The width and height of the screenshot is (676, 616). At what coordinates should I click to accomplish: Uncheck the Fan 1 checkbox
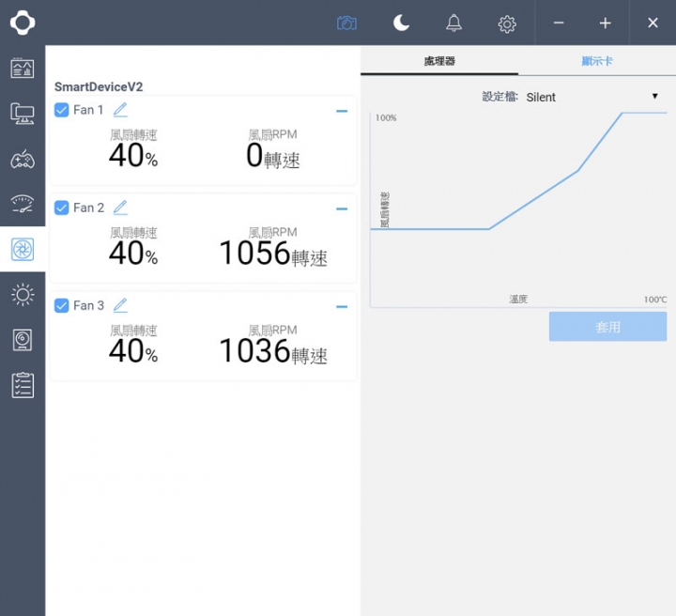tap(62, 110)
